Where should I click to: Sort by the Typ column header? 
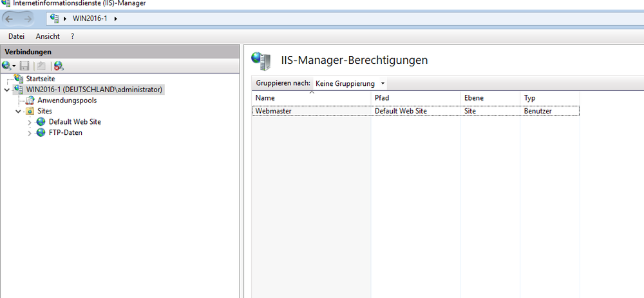pyautogui.click(x=549, y=98)
